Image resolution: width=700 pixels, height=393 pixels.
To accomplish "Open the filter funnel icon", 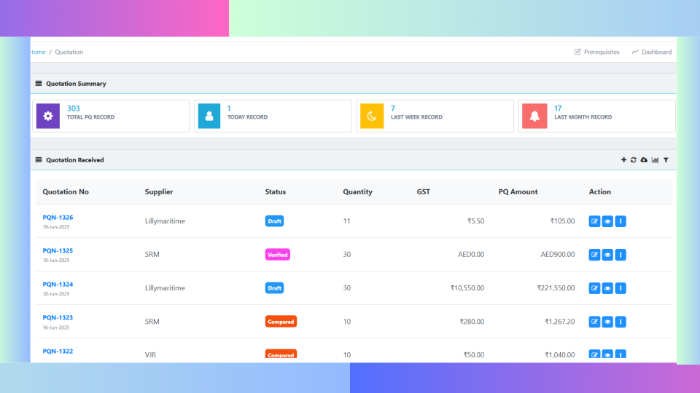I will 666,160.
